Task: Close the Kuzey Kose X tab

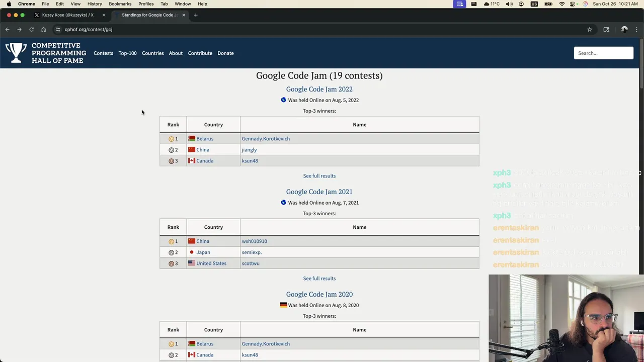Action: click(x=104, y=15)
